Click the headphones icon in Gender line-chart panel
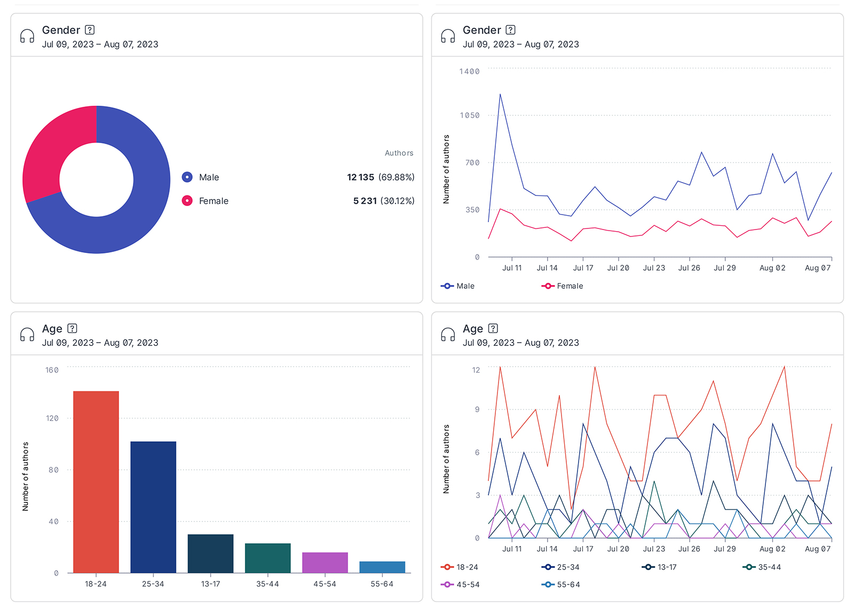The height and width of the screenshot is (616, 854). [x=448, y=36]
